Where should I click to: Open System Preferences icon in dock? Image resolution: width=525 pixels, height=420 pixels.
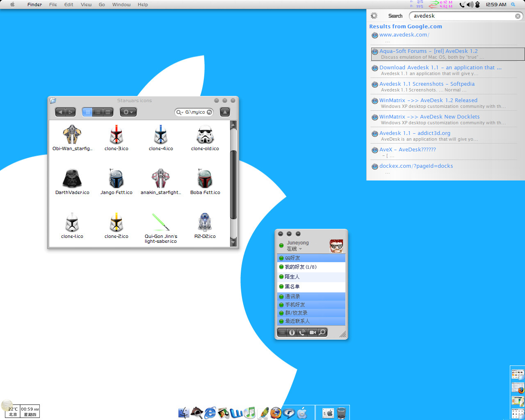pyautogui.click(x=328, y=413)
